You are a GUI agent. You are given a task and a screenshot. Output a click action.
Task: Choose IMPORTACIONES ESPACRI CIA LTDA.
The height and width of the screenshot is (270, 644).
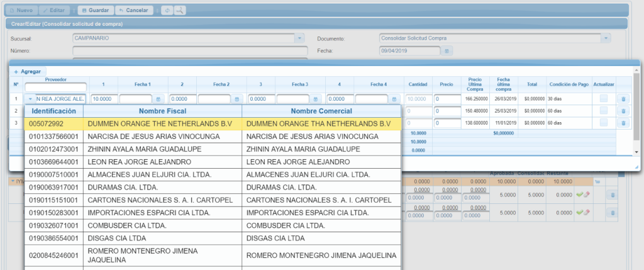[x=213, y=213]
